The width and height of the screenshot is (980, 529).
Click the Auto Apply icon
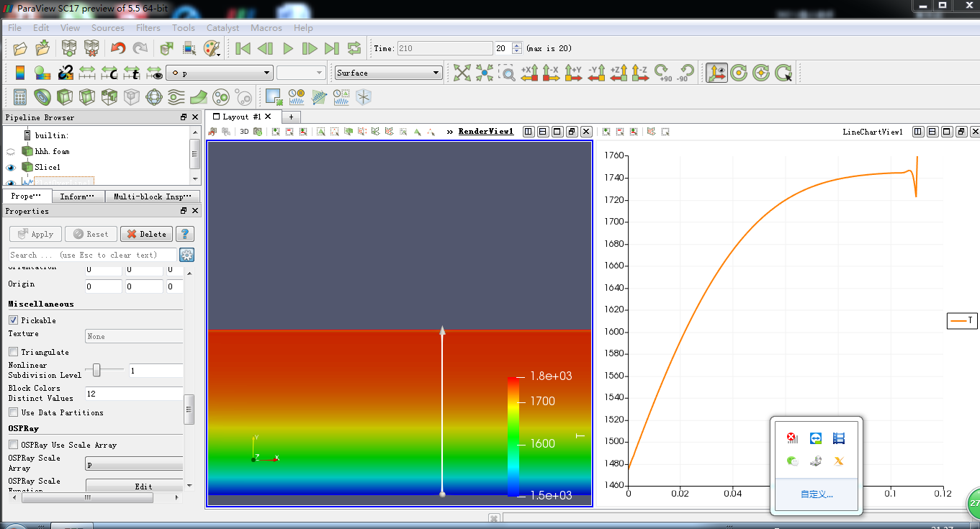click(x=166, y=48)
